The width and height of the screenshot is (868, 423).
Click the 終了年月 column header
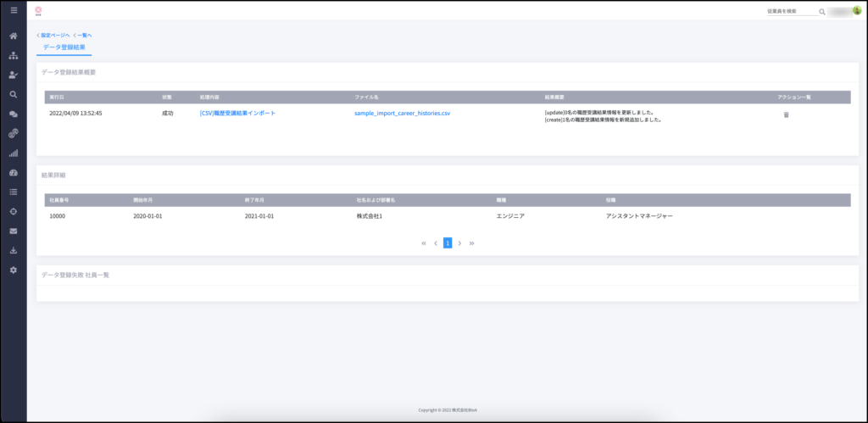tap(254, 200)
